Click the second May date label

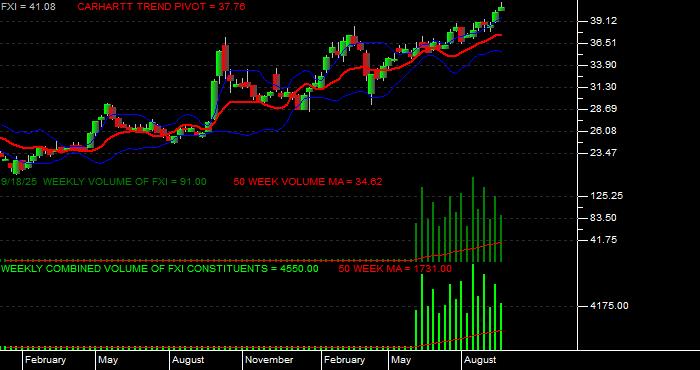(401, 360)
